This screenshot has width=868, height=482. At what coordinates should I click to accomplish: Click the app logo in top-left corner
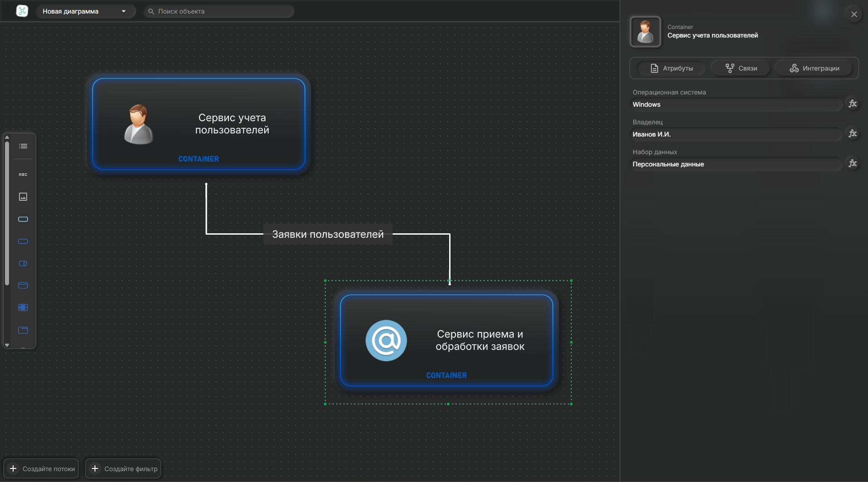pyautogui.click(x=22, y=11)
